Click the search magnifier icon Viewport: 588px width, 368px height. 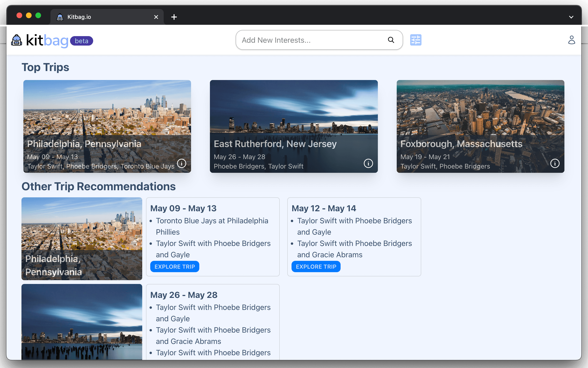[391, 40]
